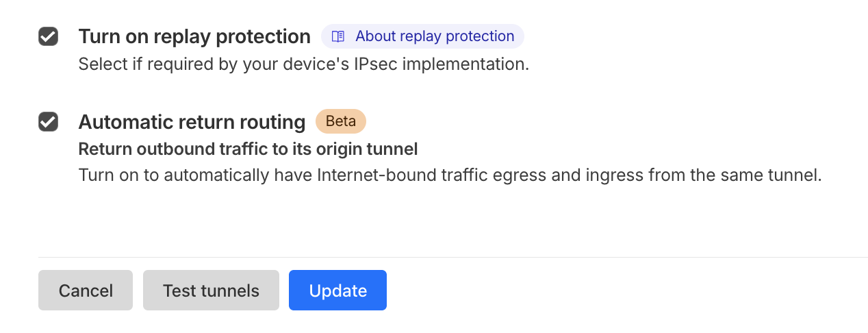Open the About replay protection link
This screenshot has height=333, width=868.
click(x=434, y=36)
